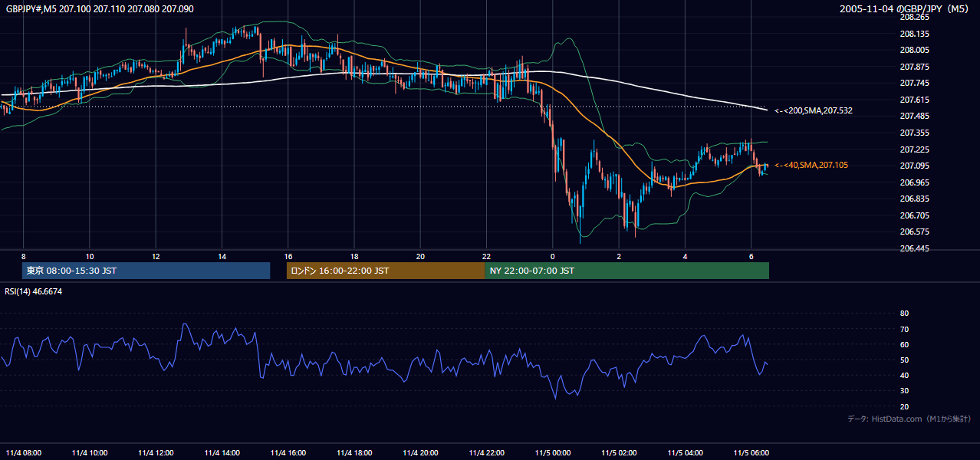Click hour tick 8 under price chart

click(x=24, y=256)
